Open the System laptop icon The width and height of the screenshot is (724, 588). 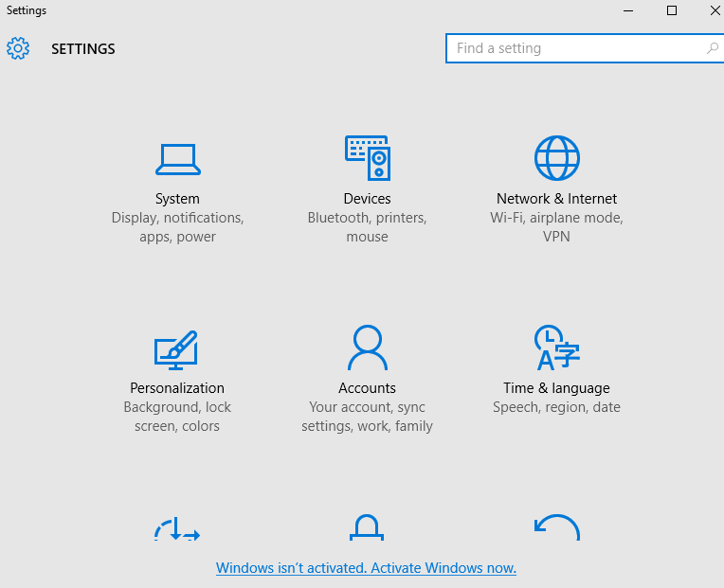(178, 160)
